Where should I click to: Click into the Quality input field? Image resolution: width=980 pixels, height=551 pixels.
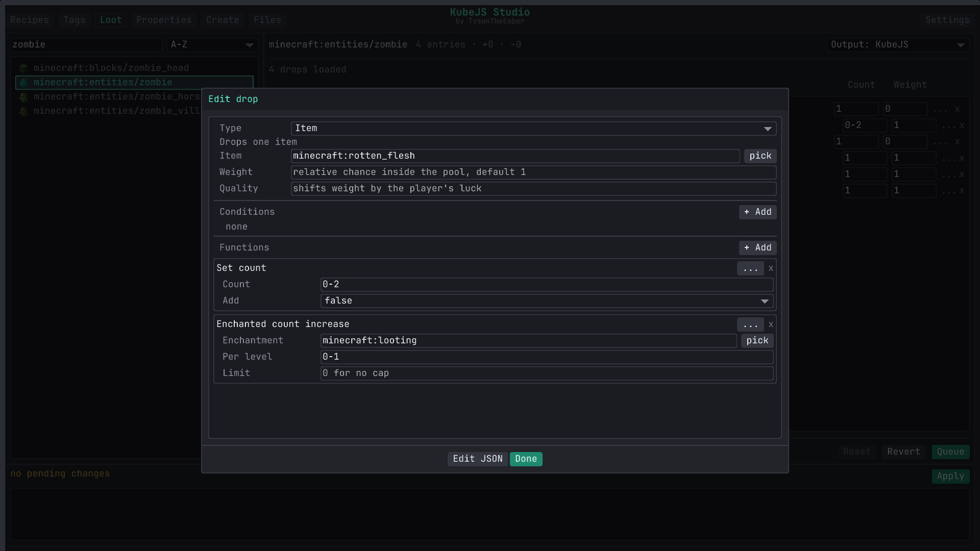click(x=534, y=189)
